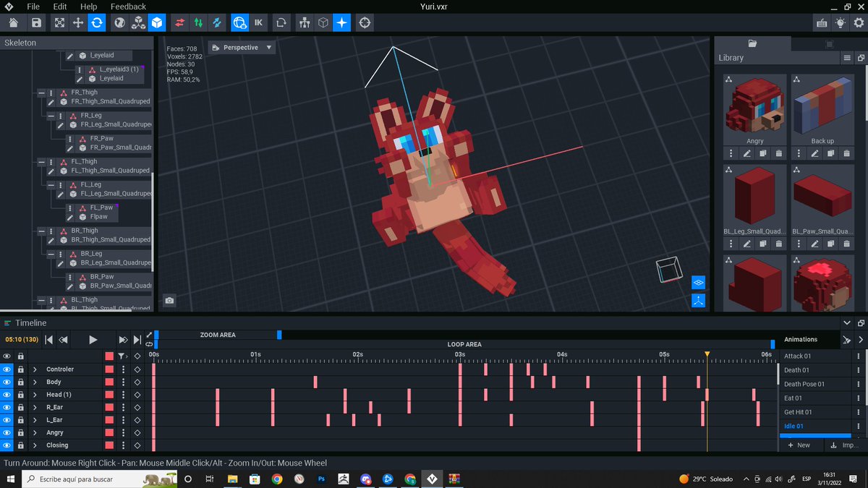Select the Angry library thumbnail
This screenshot has width=868, height=488.
[x=754, y=104]
